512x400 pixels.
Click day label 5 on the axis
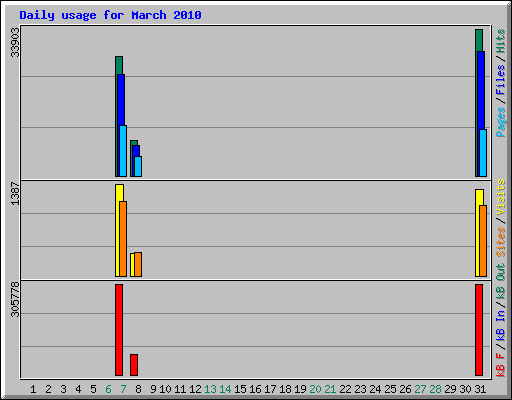[93, 389]
